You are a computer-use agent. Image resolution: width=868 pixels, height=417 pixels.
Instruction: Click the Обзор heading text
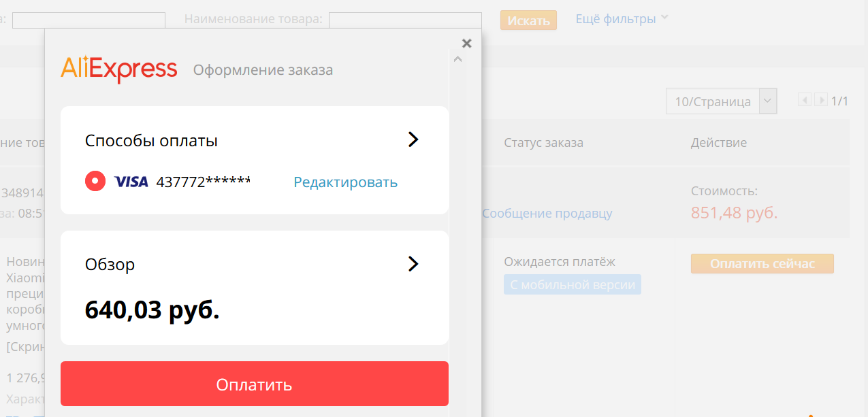tap(110, 265)
